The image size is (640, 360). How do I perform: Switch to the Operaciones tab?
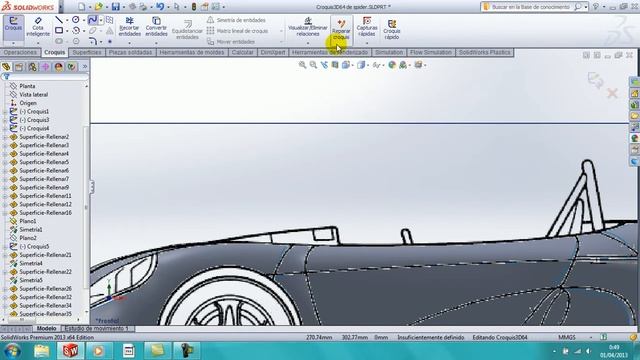point(20,52)
